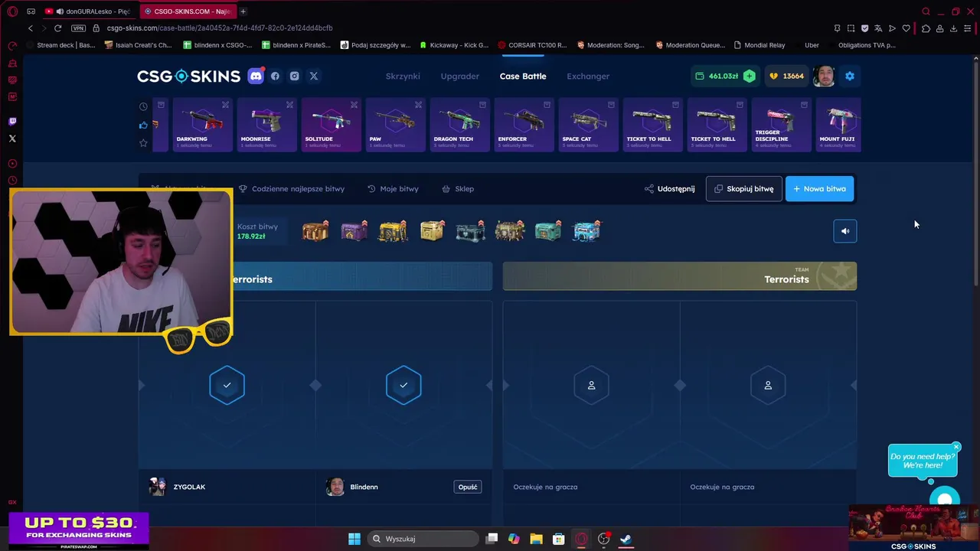Go to Case Battle page
This screenshot has height=551, width=980.
(523, 76)
